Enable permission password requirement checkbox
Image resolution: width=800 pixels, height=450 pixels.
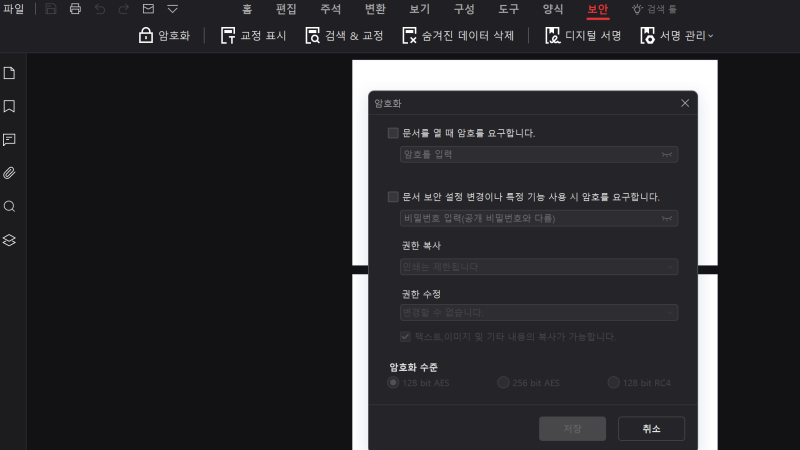pos(393,197)
